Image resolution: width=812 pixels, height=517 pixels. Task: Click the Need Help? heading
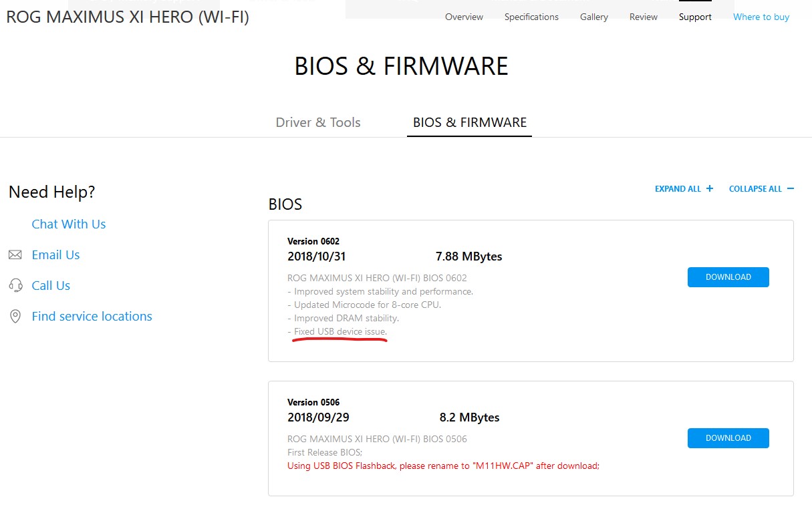(52, 192)
